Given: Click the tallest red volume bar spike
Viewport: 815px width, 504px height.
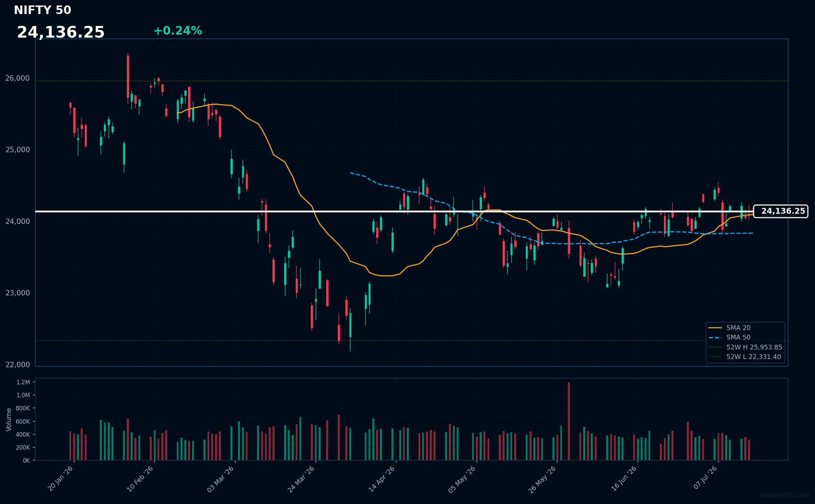Looking at the screenshot, I should (569, 421).
